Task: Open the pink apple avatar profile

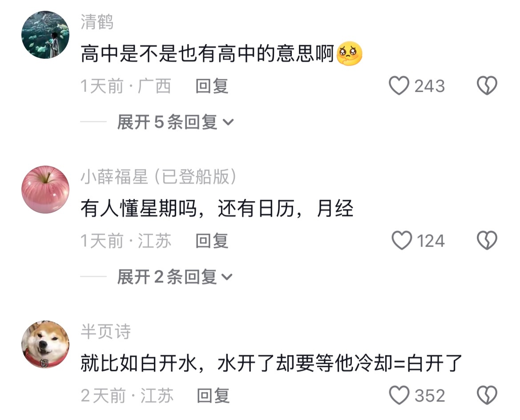Action: 45,190
